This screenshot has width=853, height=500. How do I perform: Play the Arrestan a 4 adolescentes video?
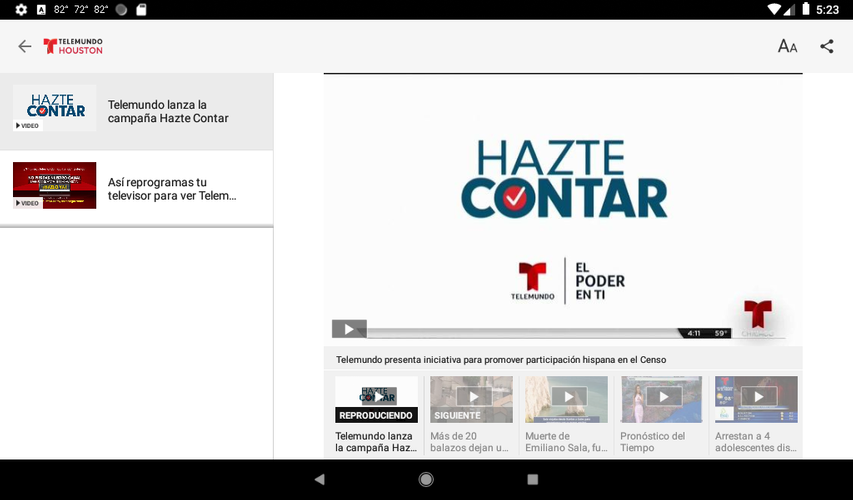click(756, 399)
